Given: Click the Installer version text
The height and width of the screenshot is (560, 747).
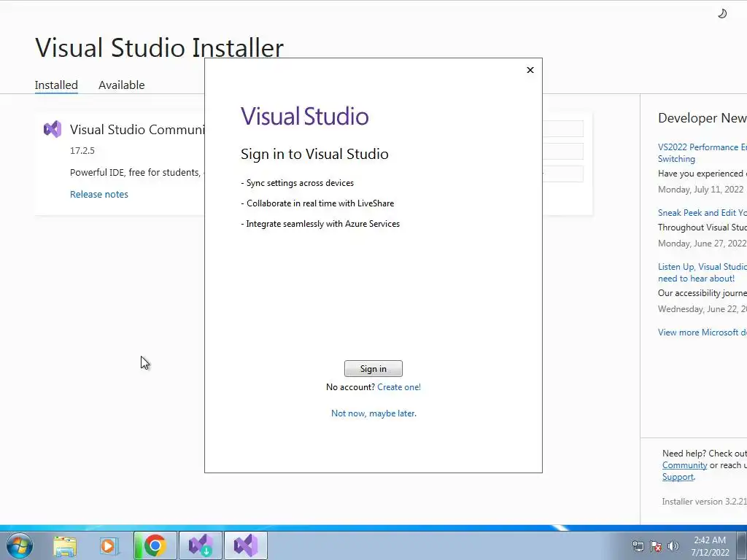Looking at the screenshot, I should tap(704, 502).
